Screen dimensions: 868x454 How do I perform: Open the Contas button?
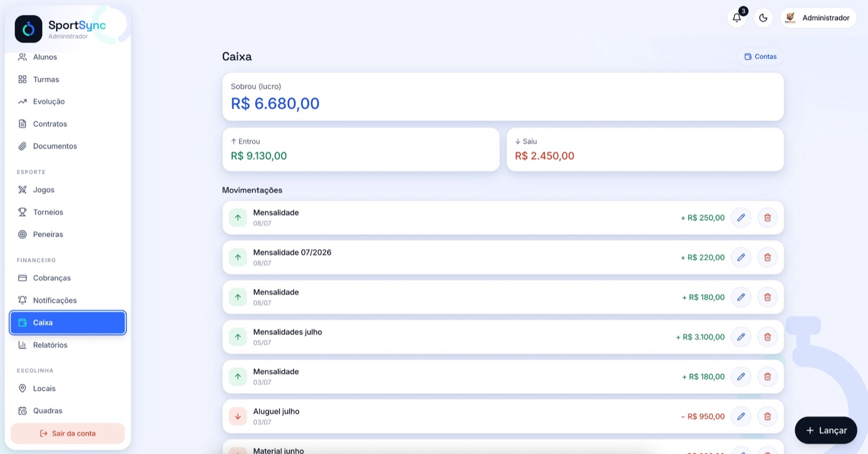coord(761,56)
